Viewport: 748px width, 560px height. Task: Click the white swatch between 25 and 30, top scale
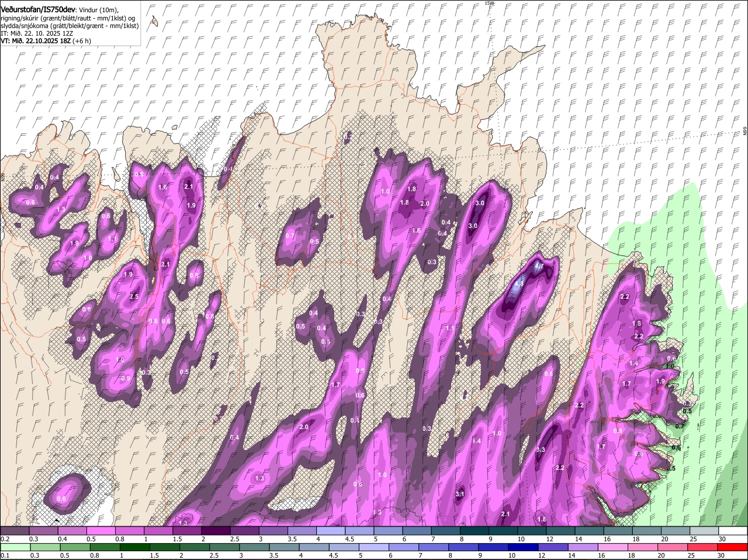pyautogui.click(x=704, y=531)
